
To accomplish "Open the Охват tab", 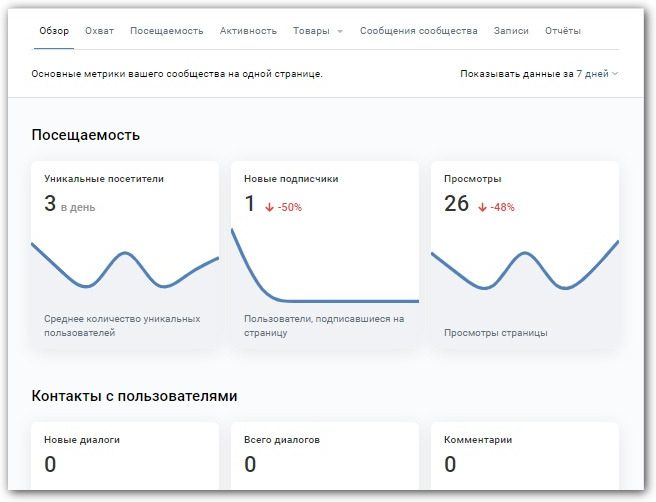I will point(99,31).
